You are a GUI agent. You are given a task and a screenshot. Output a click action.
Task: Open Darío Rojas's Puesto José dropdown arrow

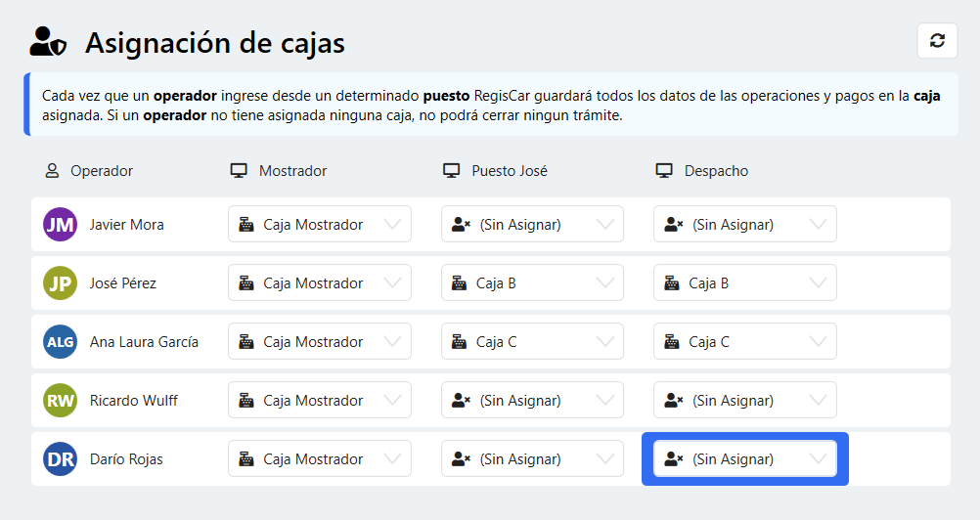(x=605, y=458)
